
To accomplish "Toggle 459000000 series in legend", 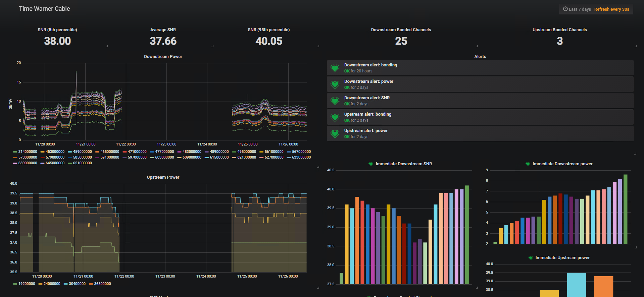I will [82, 152].
